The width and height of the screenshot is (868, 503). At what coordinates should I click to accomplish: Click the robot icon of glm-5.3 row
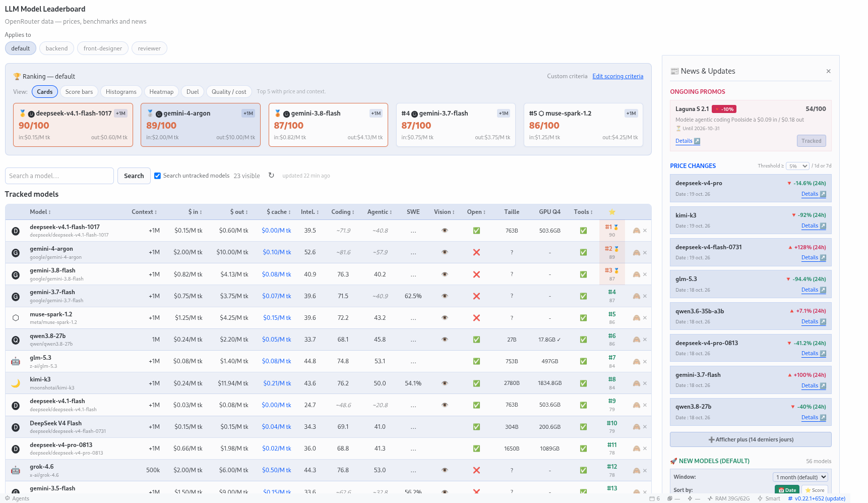[16, 361]
